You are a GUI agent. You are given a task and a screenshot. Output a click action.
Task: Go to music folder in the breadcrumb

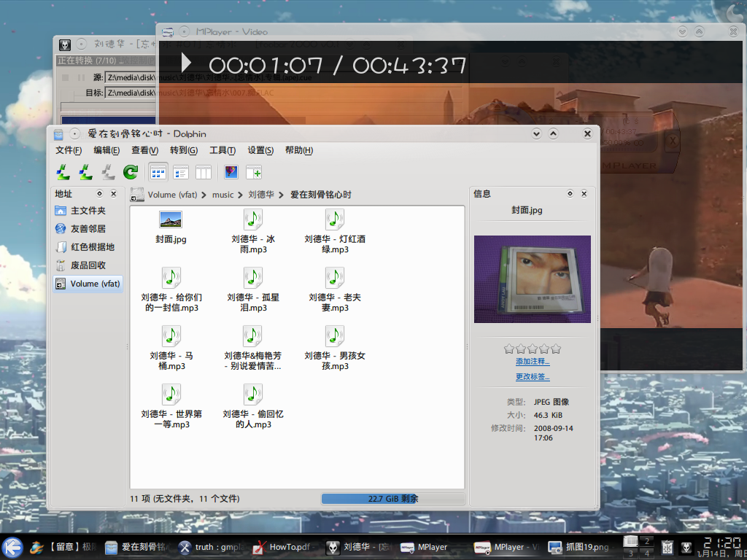pyautogui.click(x=223, y=195)
